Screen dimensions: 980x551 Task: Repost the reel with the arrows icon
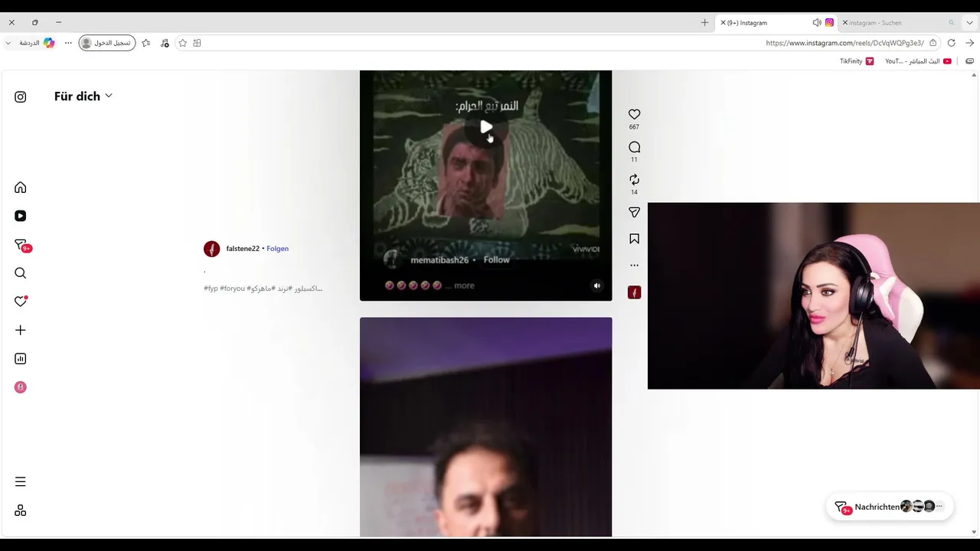point(634,180)
